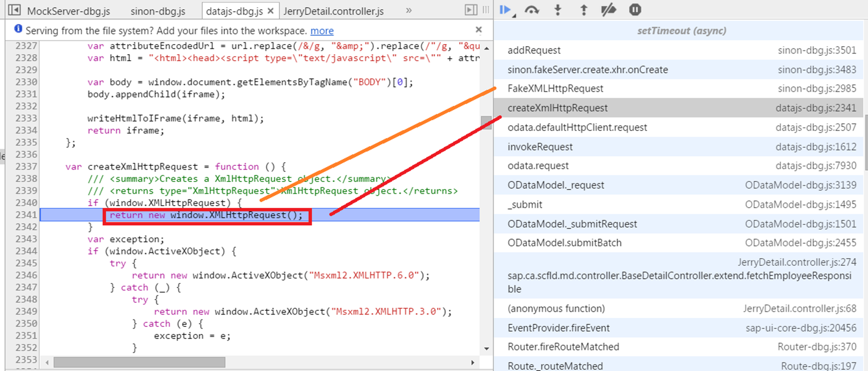Click 'var exception;' code line
This screenshot has height=371, width=868.
click(126, 239)
